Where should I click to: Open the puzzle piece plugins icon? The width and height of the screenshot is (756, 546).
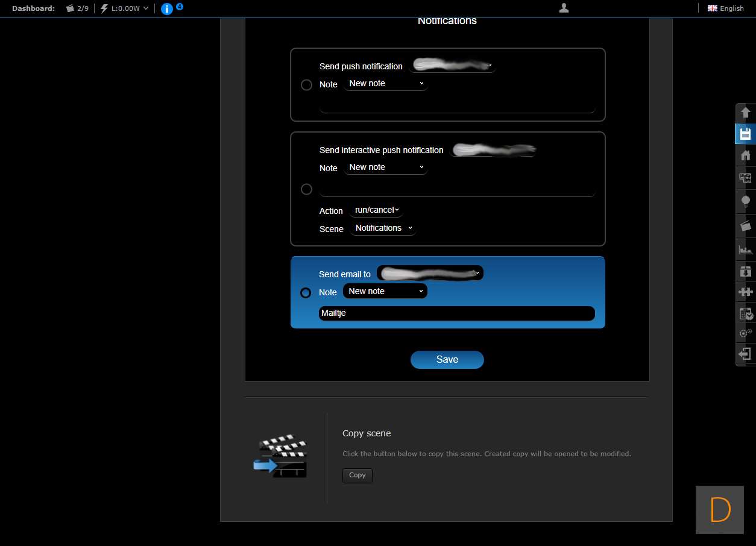(745, 292)
